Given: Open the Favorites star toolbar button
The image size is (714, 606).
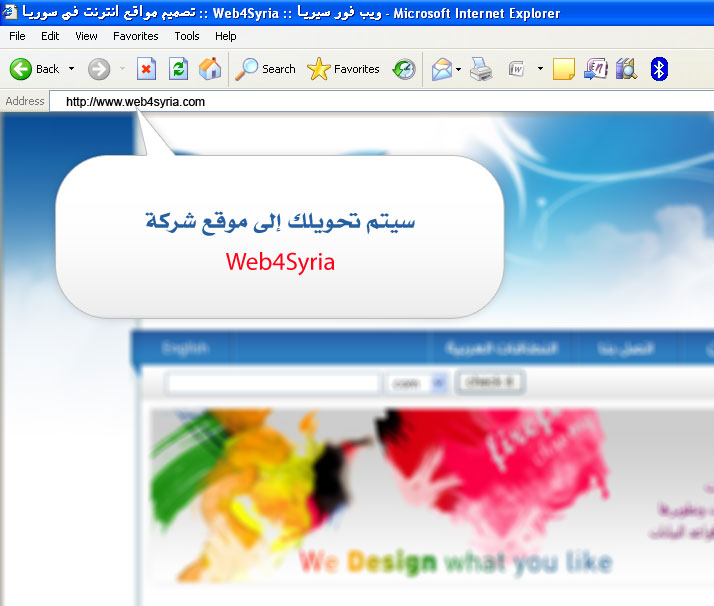Looking at the screenshot, I should pyautogui.click(x=343, y=69).
